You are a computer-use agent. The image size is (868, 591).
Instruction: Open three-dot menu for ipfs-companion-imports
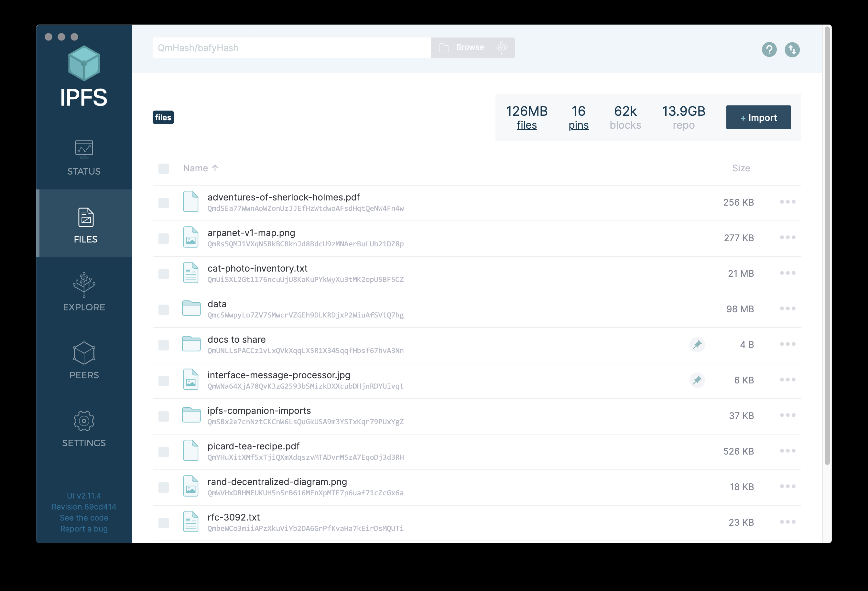(x=787, y=415)
